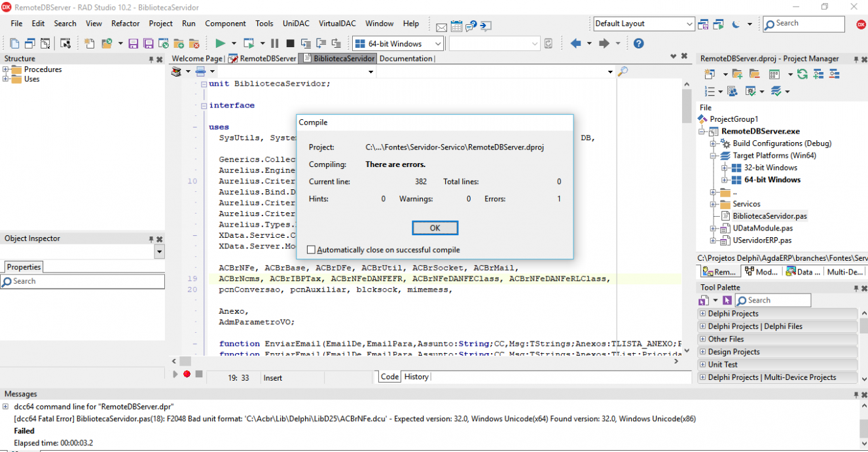
Task: Click red record macro button in editor
Action: tap(187, 374)
